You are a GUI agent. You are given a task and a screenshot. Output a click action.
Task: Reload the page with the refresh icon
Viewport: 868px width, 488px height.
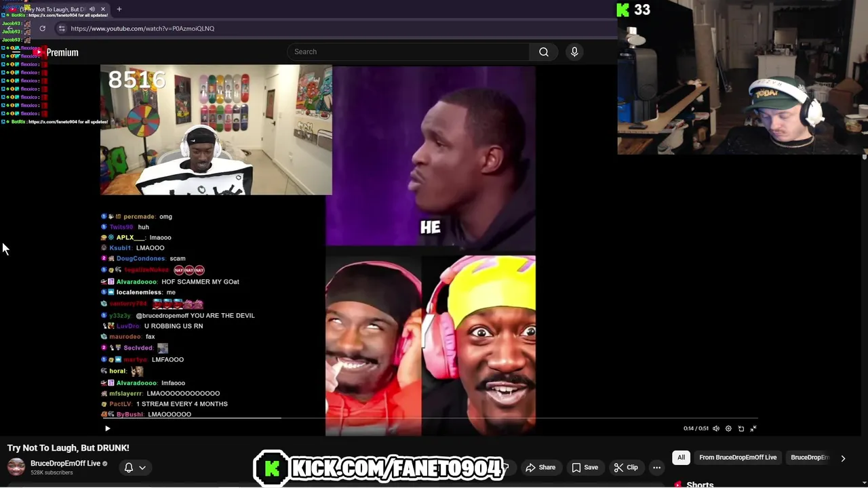pos(42,28)
